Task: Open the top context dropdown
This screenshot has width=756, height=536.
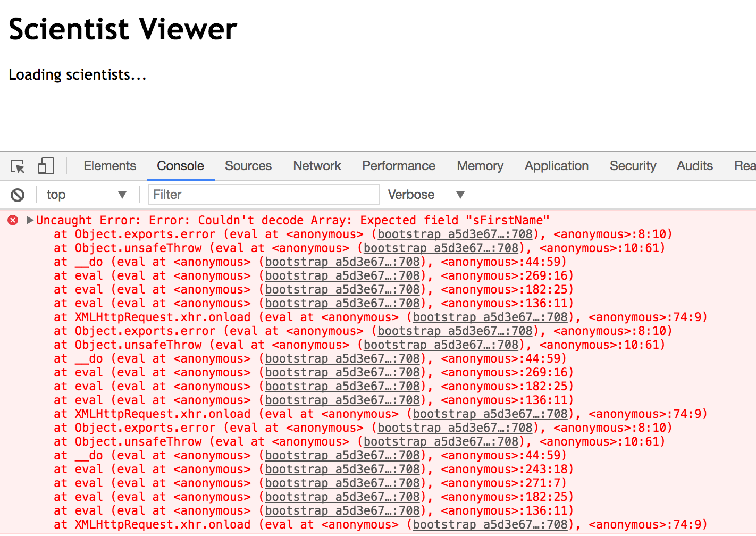Action: click(86, 195)
